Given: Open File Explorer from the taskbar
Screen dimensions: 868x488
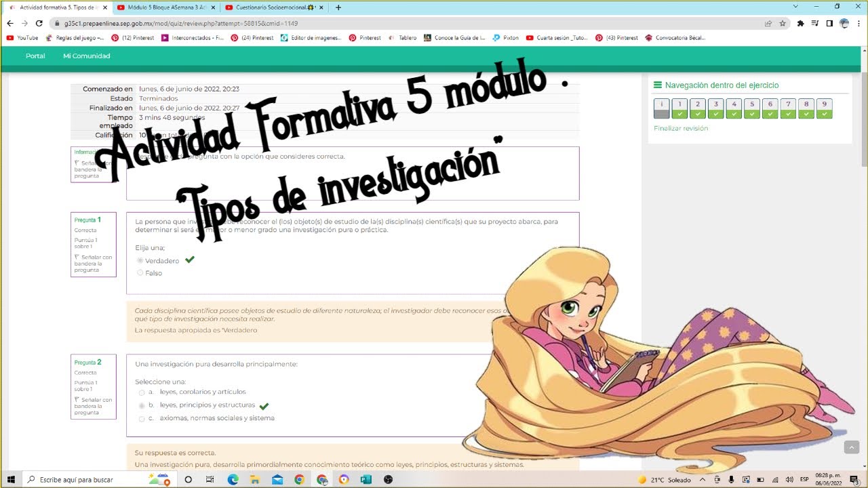Looking at the screenshot, I should pos(255,479).
